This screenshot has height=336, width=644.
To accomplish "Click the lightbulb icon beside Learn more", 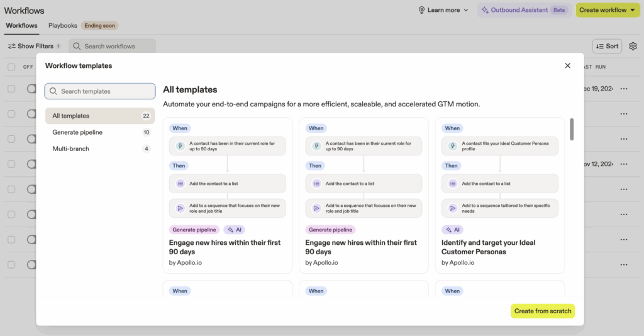I will click(x=421, y=10).
